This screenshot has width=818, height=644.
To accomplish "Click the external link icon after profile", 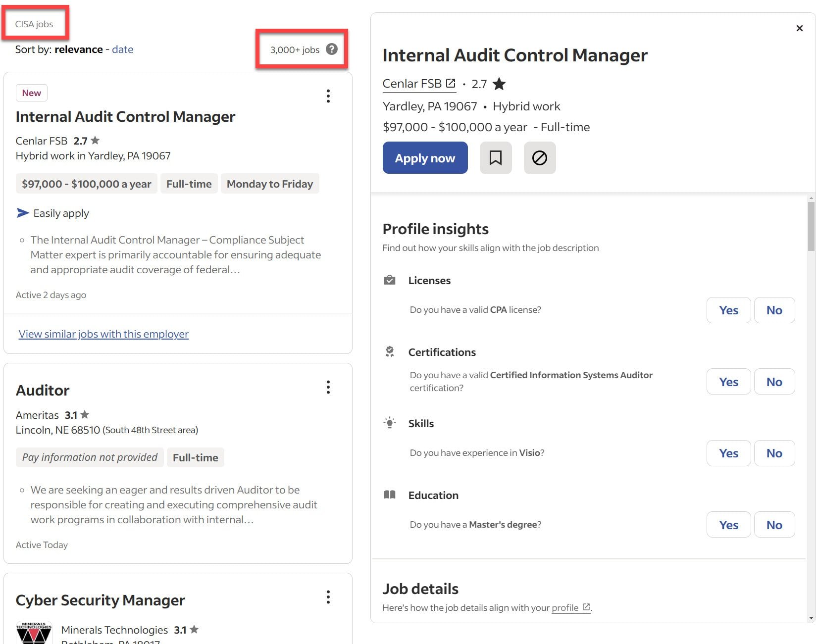I will (586, 607).
